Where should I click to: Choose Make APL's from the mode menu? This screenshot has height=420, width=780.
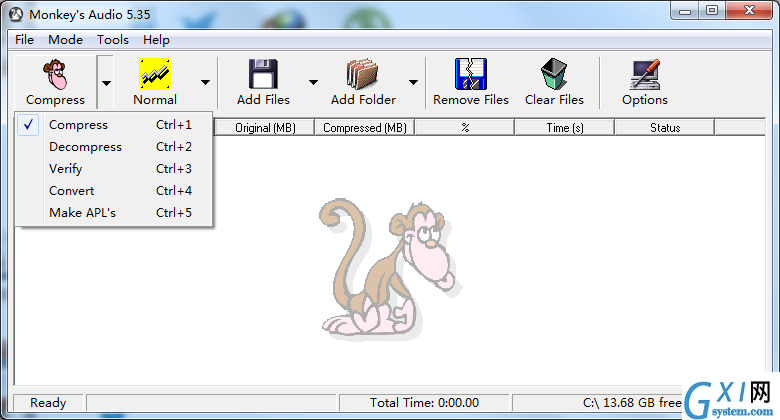pyautogui.click(x=114, y=212)
